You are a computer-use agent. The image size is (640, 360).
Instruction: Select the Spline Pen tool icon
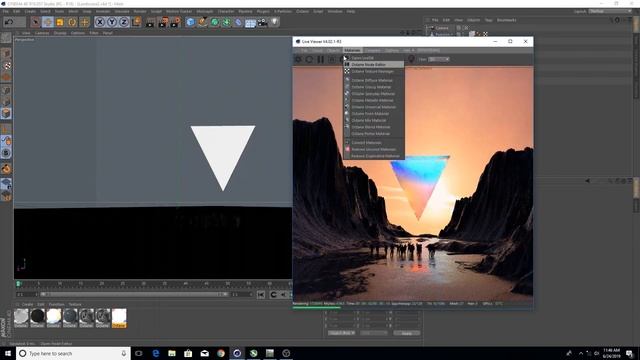tap(202, 22)
